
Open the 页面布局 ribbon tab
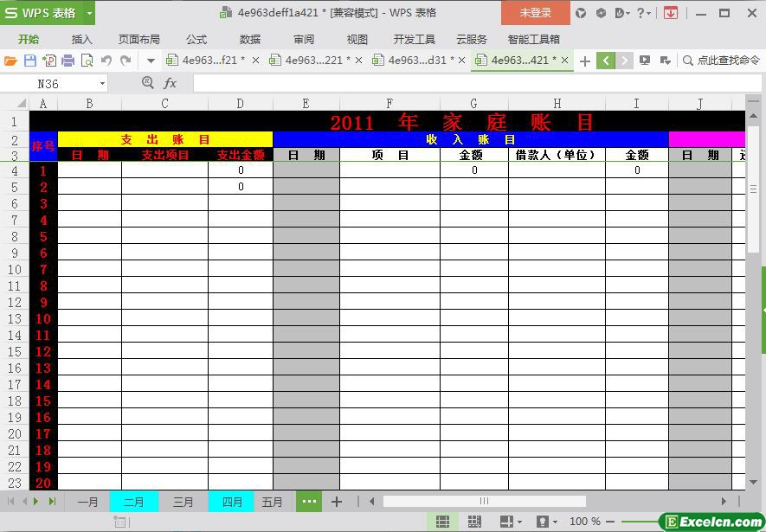pyautogui.click(x=139, y=40)
